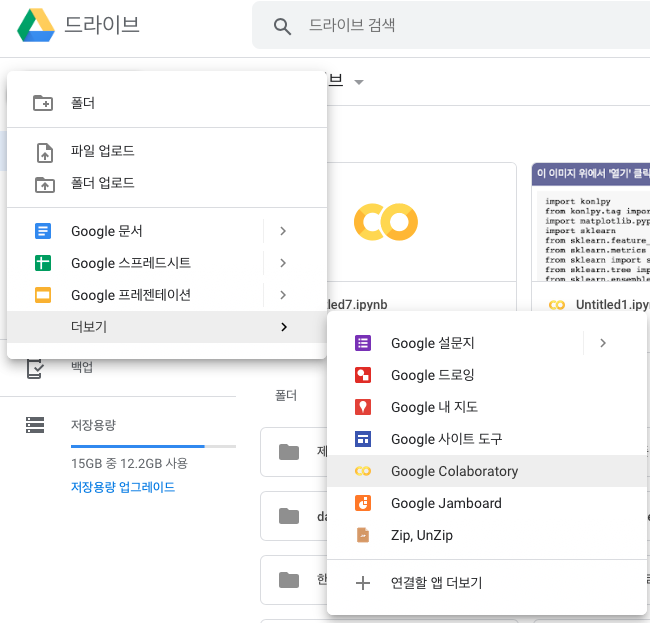Select Google Jamboard in submenu
The width and height of the screenshot is (650, 623).
pyautogui.click(x=487, y=503)
